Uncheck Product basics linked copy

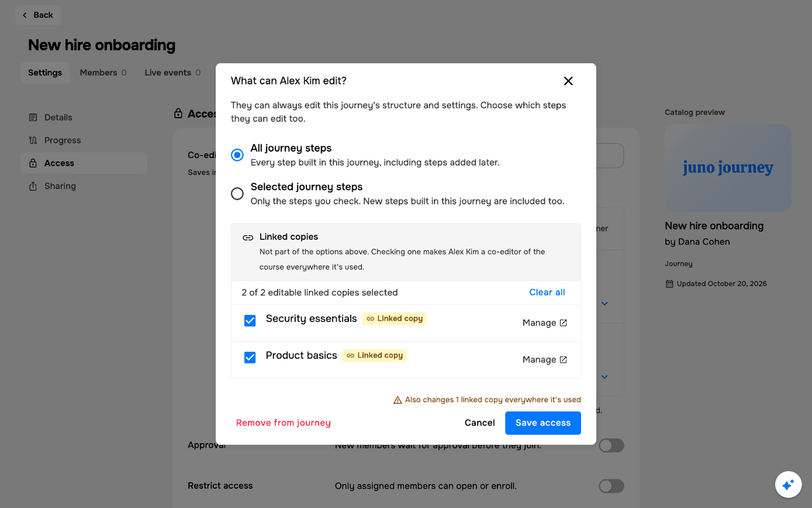coord(250,358)
